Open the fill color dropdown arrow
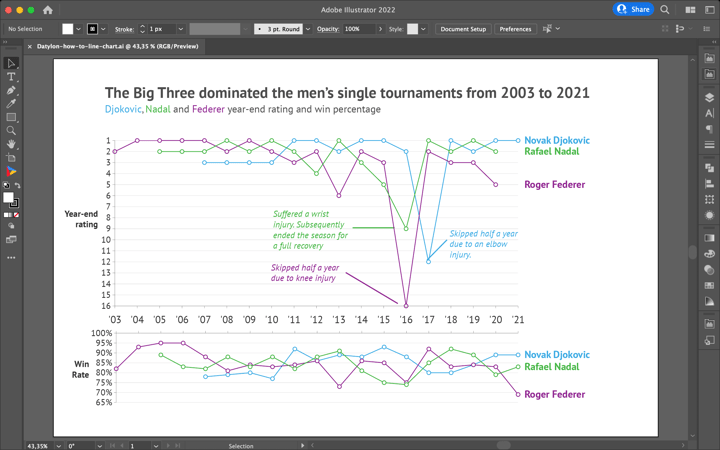 [79, 29]
